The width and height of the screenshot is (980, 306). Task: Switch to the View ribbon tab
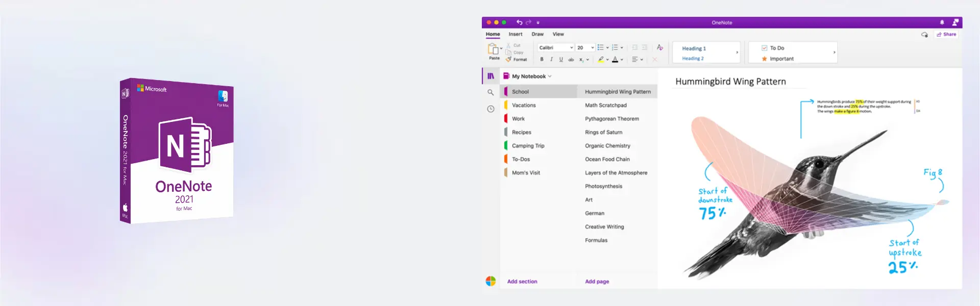(558, 34)
